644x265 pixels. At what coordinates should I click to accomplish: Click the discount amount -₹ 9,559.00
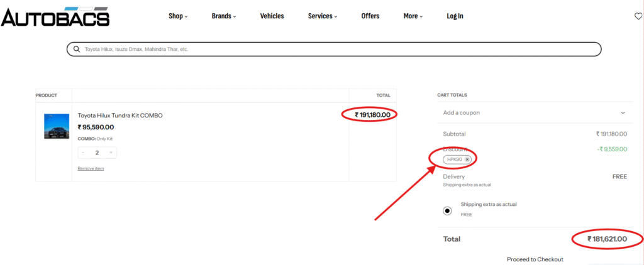click(612, 149)
